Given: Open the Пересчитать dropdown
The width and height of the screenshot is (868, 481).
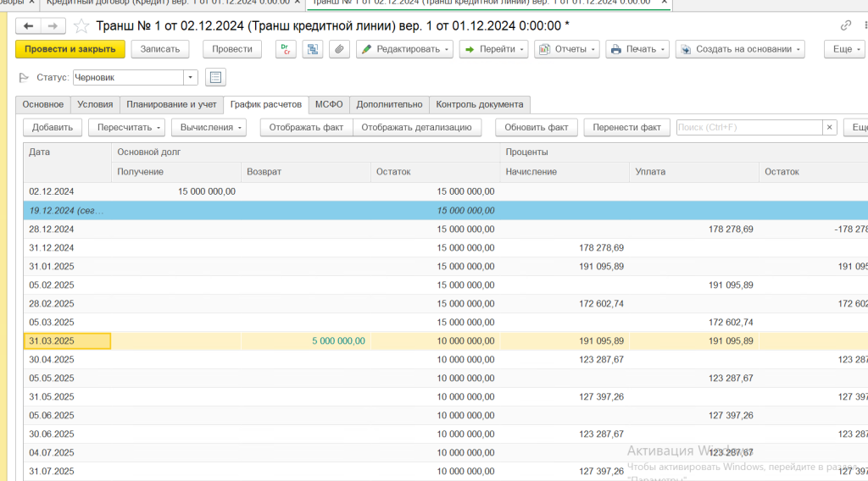Looking at the screenshot, I should tap(127, 127).
